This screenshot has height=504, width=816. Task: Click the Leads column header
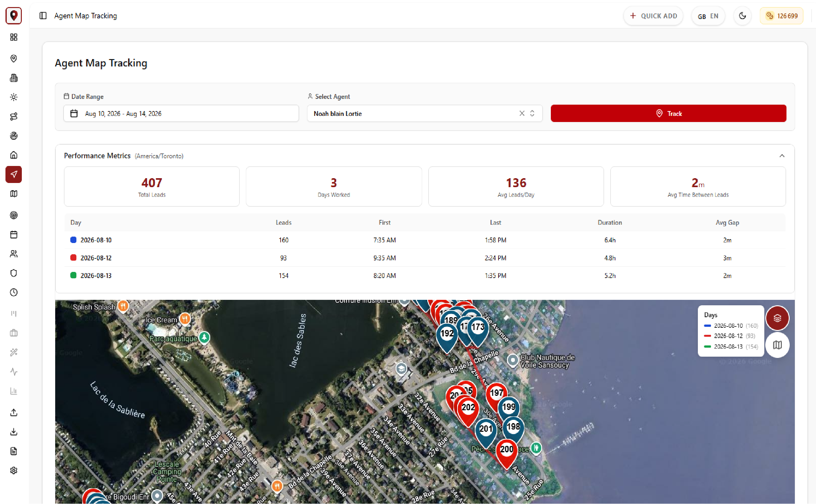click(283, 222)
